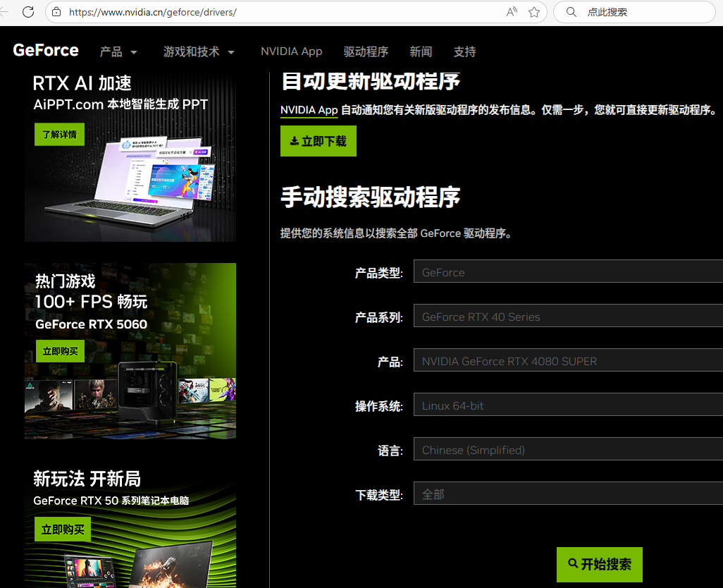This screenshot has height=588, width=723.
Task: Add page to favorites with star icon
Action: click(x=534, y=12)
